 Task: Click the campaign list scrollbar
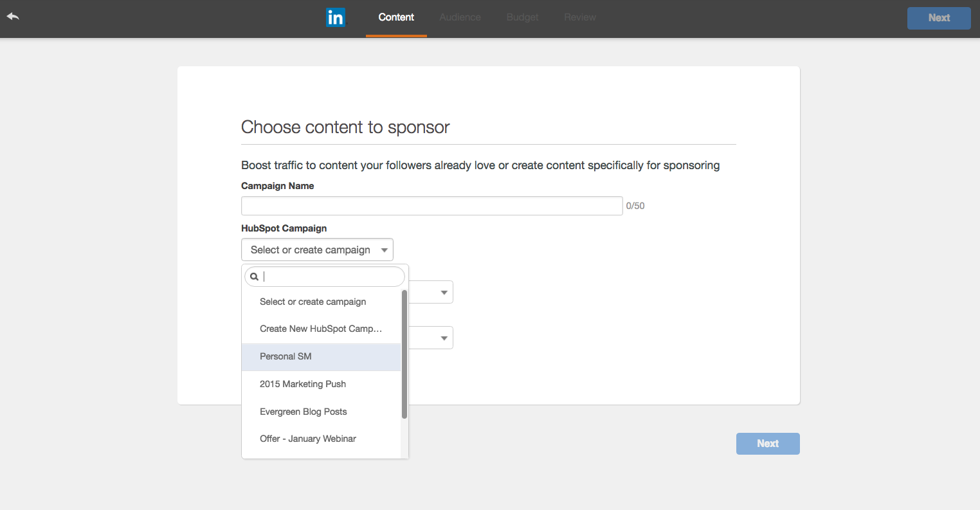(404, 354)
